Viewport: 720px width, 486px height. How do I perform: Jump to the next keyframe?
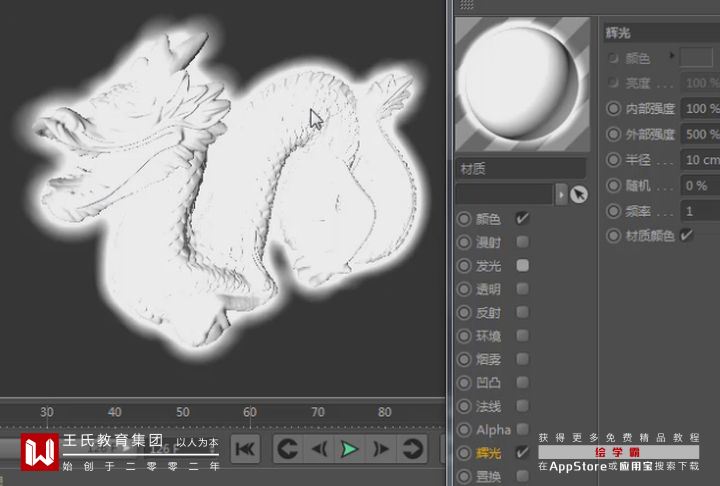[411, 449]
